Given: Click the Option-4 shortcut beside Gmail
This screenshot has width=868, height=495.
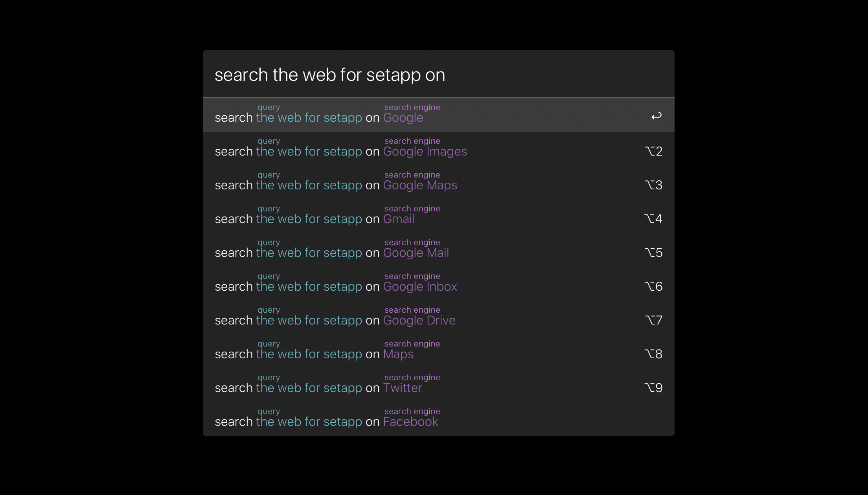Looking at the screenshot, I should (x=653, y=219).
